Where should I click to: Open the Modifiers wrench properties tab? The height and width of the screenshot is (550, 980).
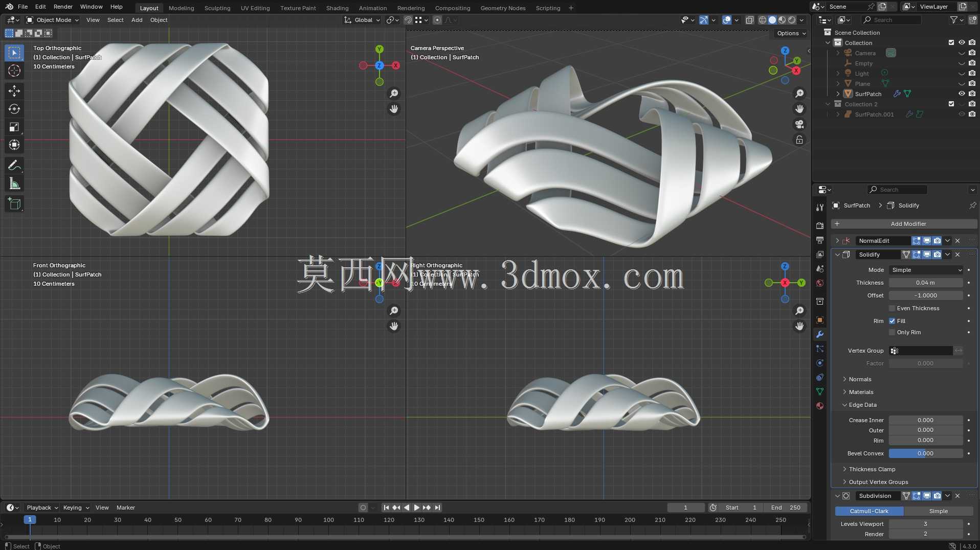820,334
